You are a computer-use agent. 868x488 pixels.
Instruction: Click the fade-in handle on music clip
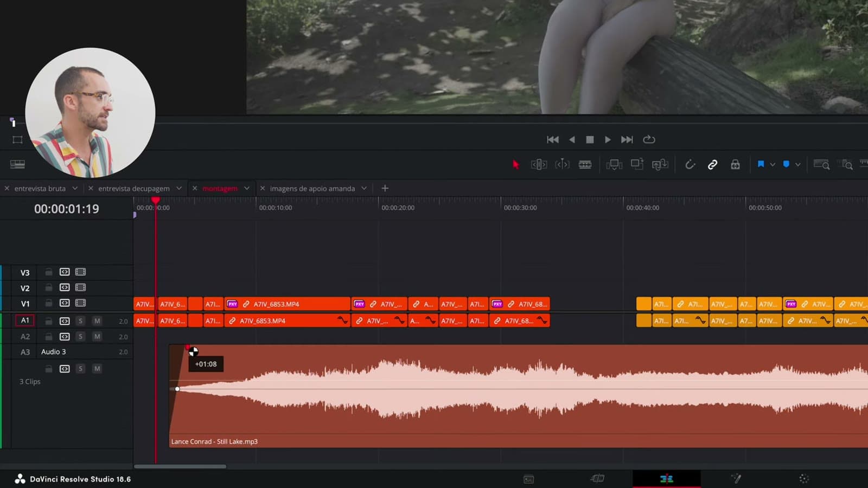188,348
